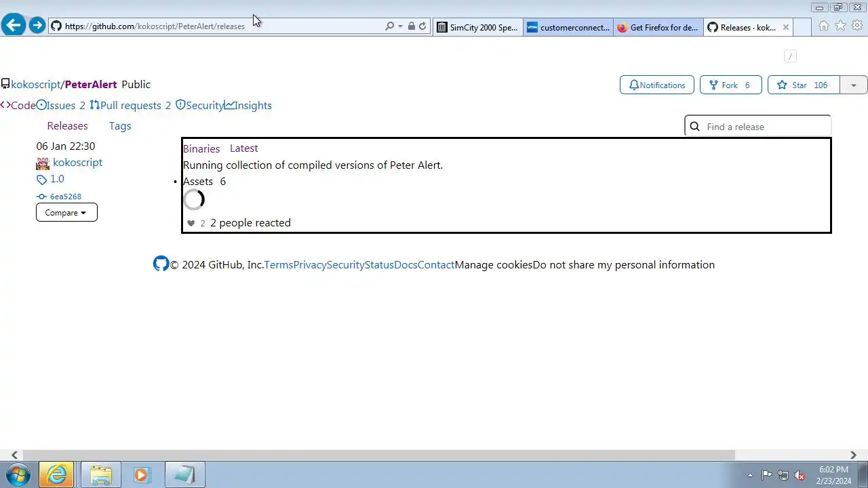This screenshot has height=488, width=868.
Task: Open the PeterAlert repository link
Action: point(91,85)
